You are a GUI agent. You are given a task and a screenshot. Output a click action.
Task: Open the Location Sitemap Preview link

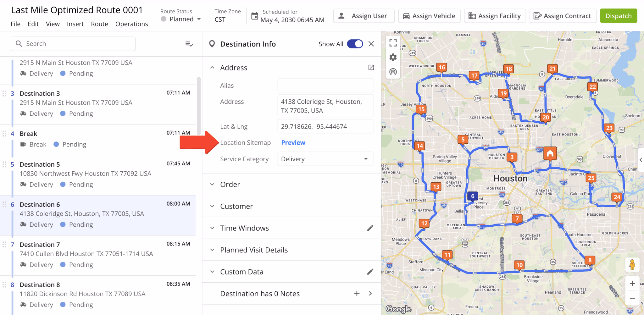tap(293, 142)
